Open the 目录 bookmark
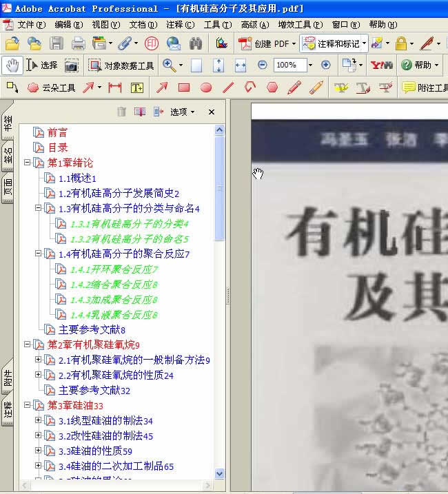This screenshot has width=448, height=494. pos(57,147)
